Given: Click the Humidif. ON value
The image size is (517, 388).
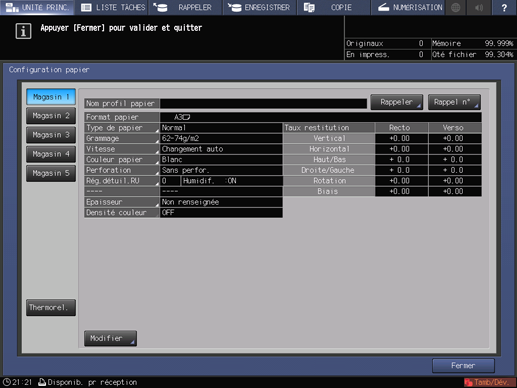Looking at the screenshot, I should 232,181.
